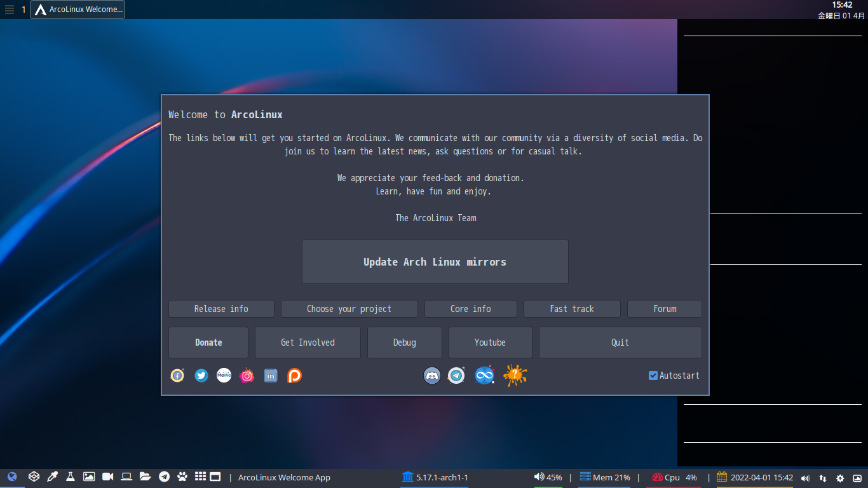
Task: Launch the color picker eyedropper
Action: click(x=53, y=477)
